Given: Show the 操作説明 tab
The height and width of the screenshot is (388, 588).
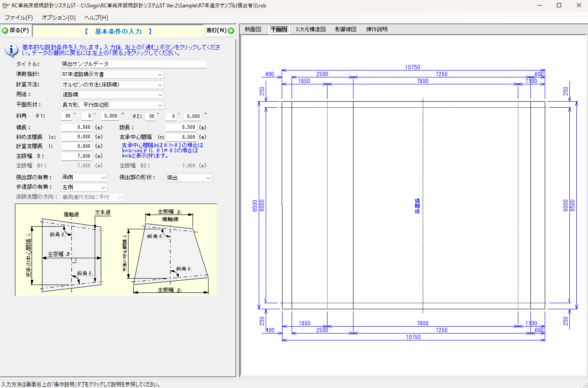Looking at the screenshot, I should [x=376, y=29].
